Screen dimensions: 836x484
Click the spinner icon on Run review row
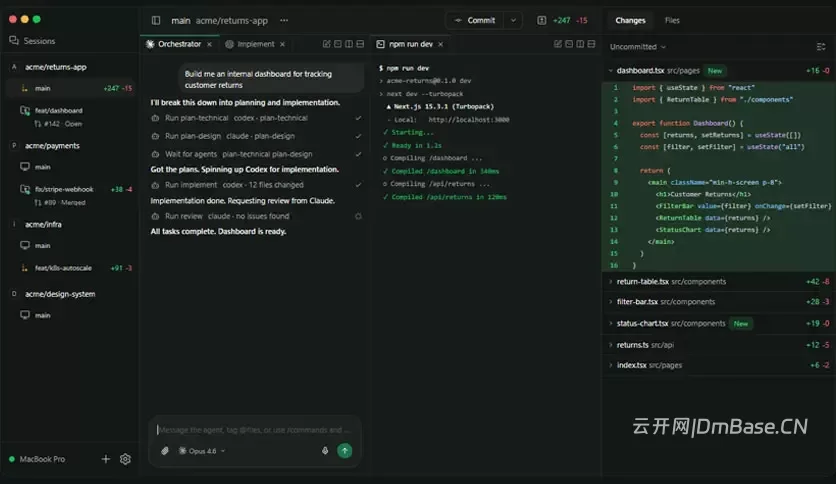pos(358,216)
